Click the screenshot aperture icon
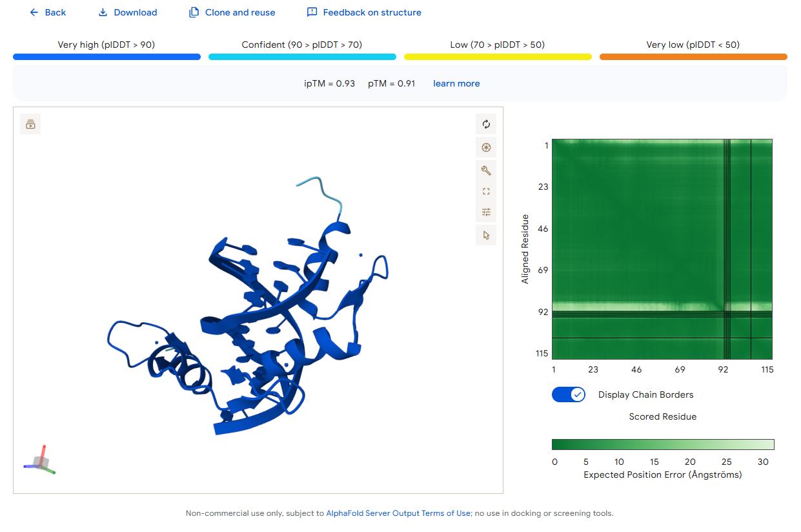Image resolution: width=801 pixels, height=532 pixels. (x=486, y=147)
